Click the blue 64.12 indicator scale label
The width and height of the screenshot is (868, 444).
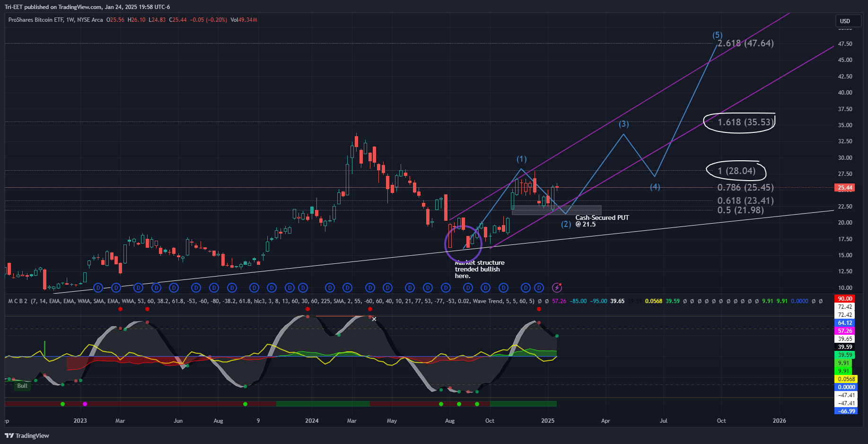coord(845,323)
